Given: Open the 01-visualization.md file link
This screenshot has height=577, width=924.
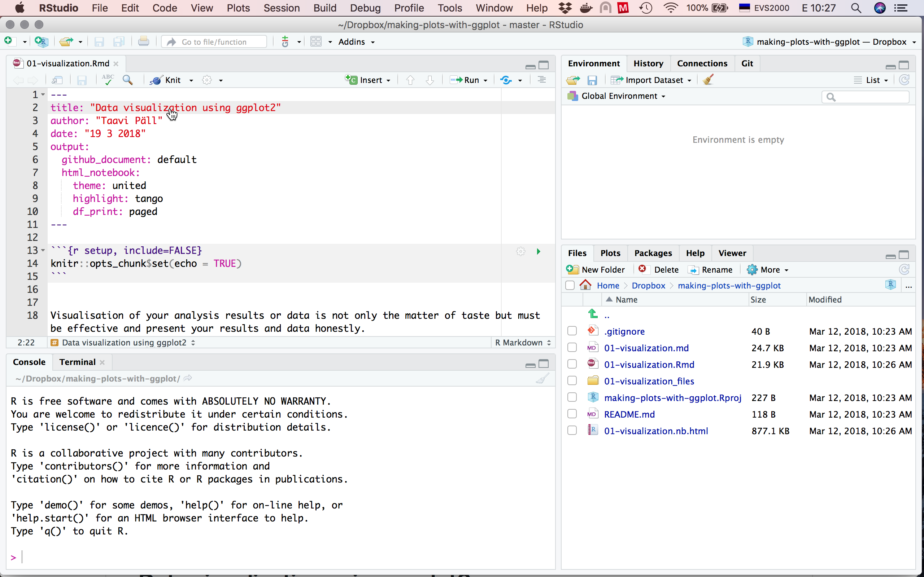Looking at the screenshot, I should coord(646,348).
